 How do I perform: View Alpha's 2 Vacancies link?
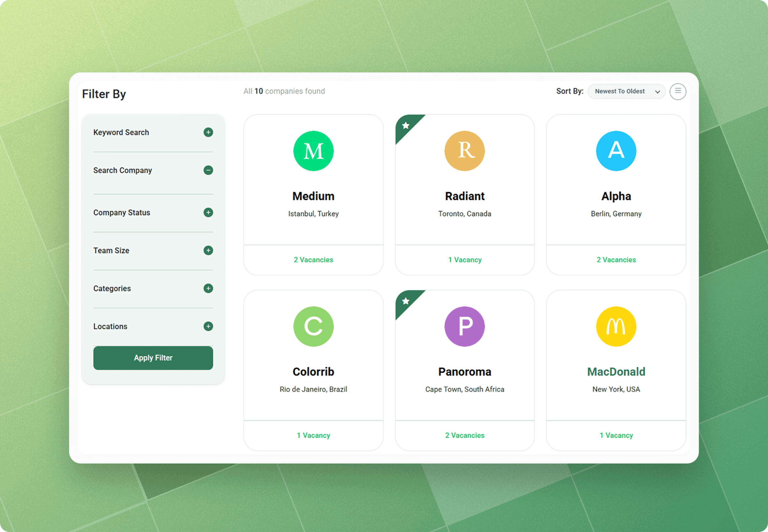pyautogui.click(x=616, y=260)
